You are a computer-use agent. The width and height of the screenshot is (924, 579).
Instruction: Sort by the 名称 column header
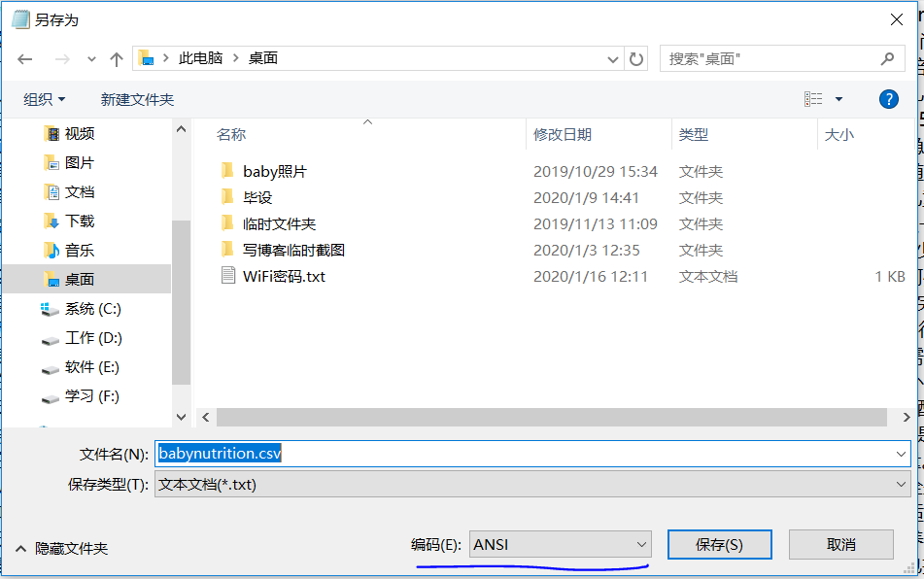tap(231, 135)
